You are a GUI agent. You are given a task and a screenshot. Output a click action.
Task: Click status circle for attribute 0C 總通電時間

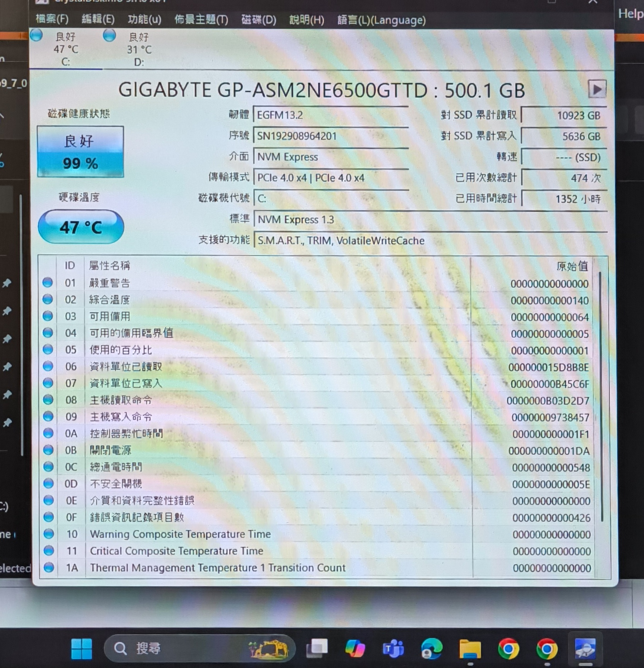48,467
